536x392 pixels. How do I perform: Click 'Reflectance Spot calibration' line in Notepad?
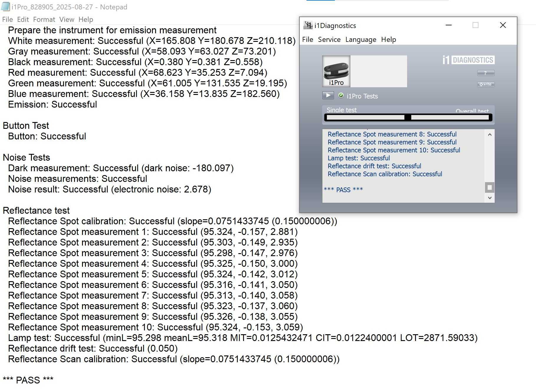pos(173,221)
